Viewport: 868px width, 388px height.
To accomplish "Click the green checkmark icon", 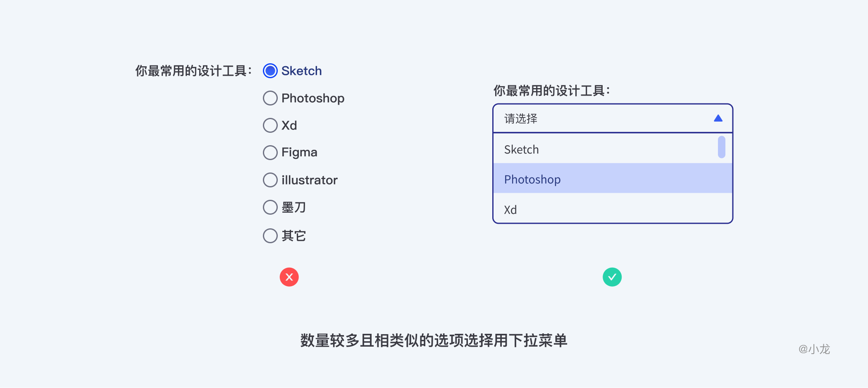I will (612, 277).
